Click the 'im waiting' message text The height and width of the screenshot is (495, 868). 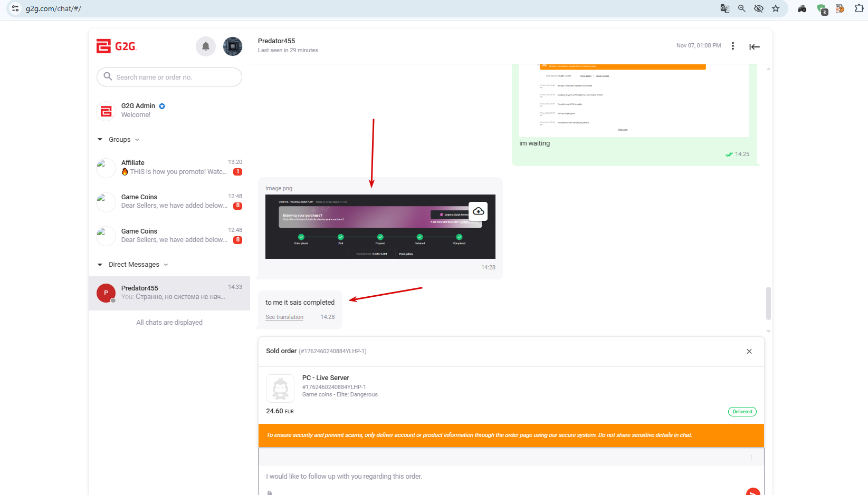tap(535, 143)
